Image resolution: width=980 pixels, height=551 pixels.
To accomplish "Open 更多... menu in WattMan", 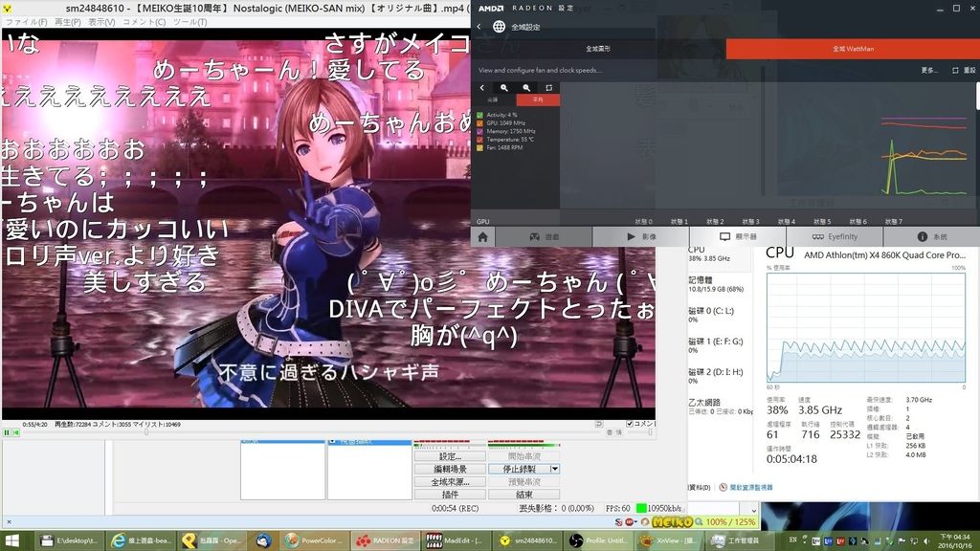I will click(928, 70).
